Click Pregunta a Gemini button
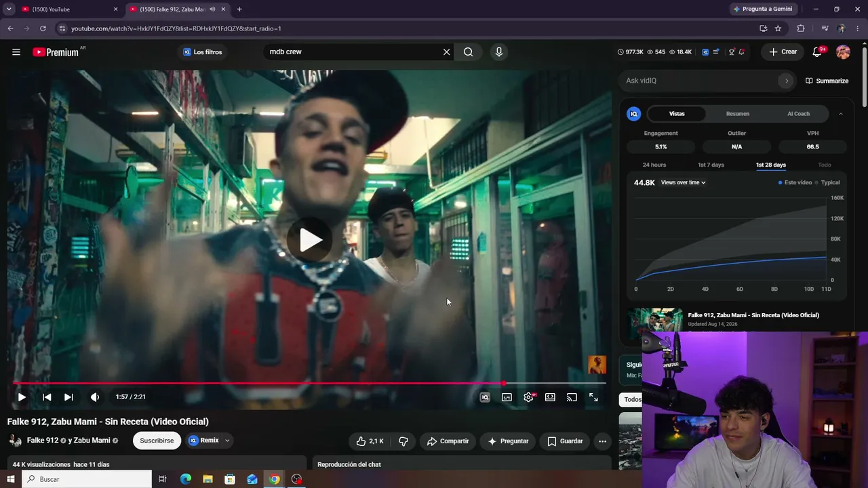This screenshot has height=488, width=868. pos(762,9)
